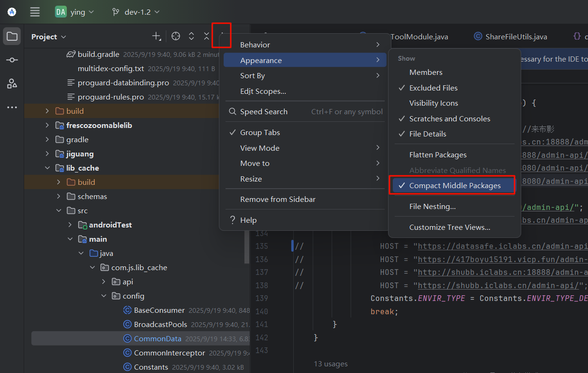Click Remove from Sidebar

[x=278, y=200]
